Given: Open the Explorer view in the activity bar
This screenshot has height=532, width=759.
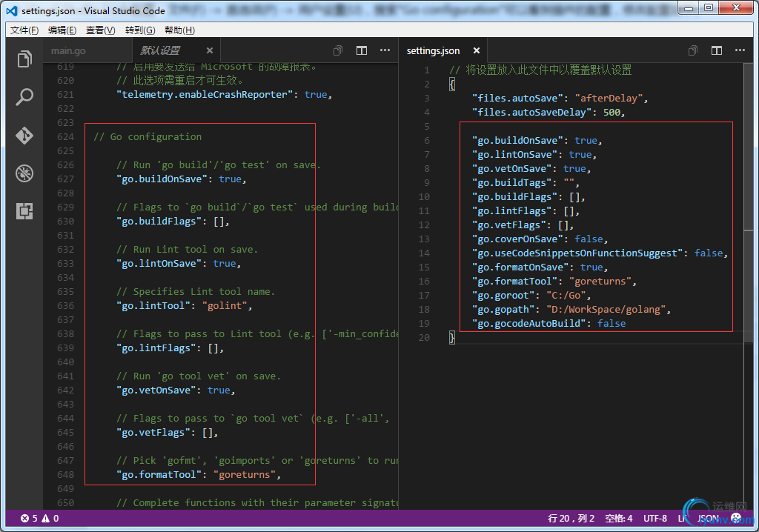Looking at the screenshot, I should (24, 59).
